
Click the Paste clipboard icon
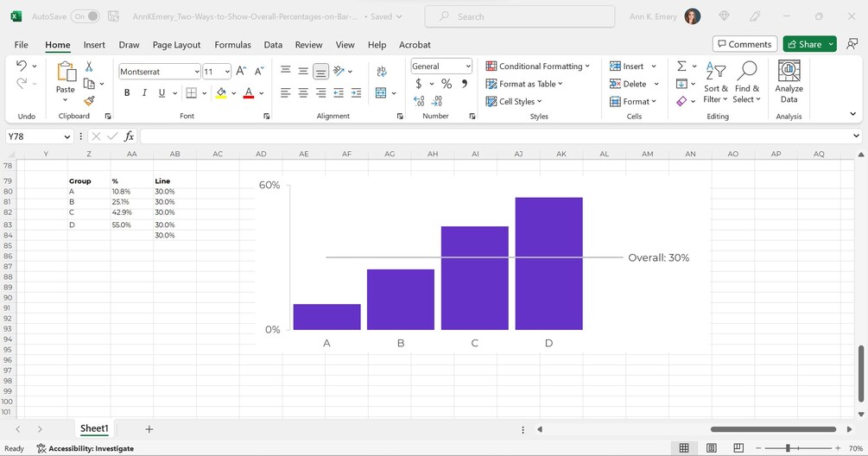point(66,72)
